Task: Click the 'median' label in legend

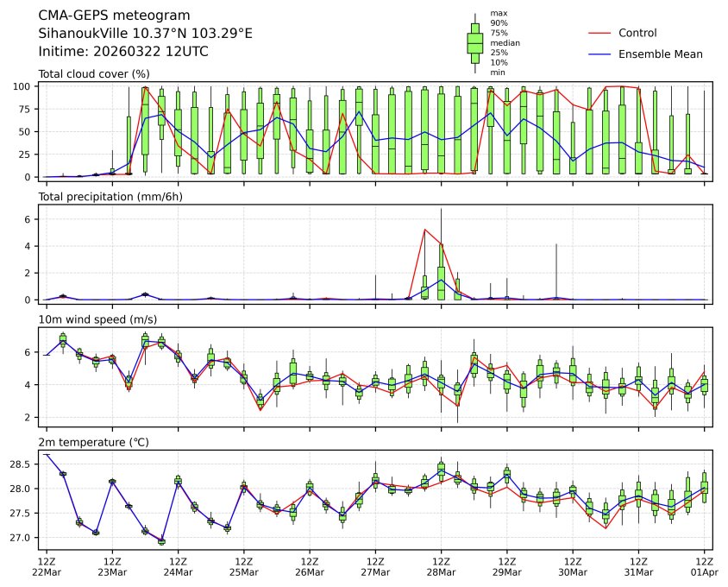Action: coord(505,42)
